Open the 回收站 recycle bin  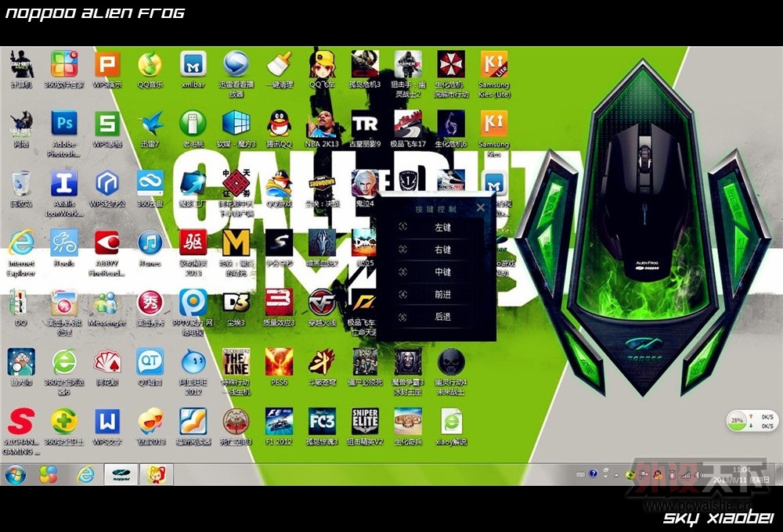pos(21,183)
